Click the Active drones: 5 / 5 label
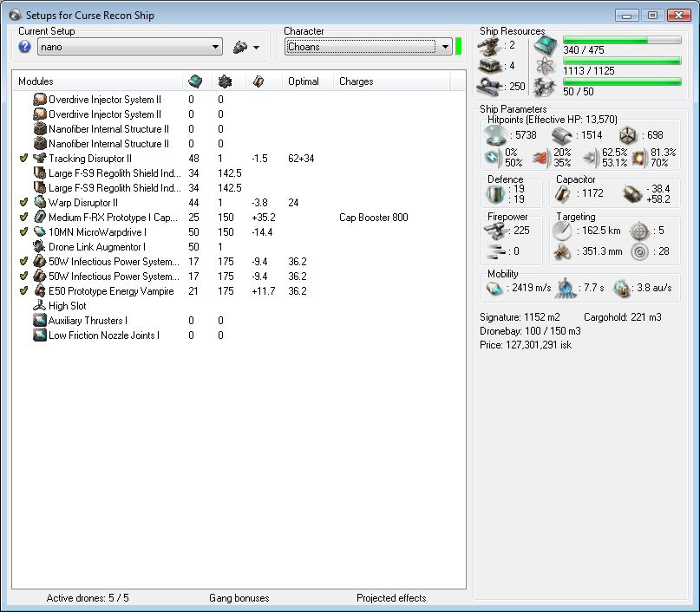700x612 pixels. click(x=87, y=598)
